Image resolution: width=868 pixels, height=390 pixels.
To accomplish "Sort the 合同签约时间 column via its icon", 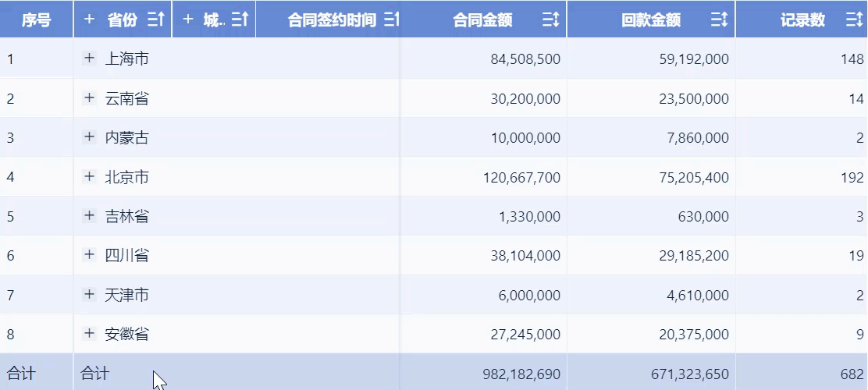I will point(392,20).
